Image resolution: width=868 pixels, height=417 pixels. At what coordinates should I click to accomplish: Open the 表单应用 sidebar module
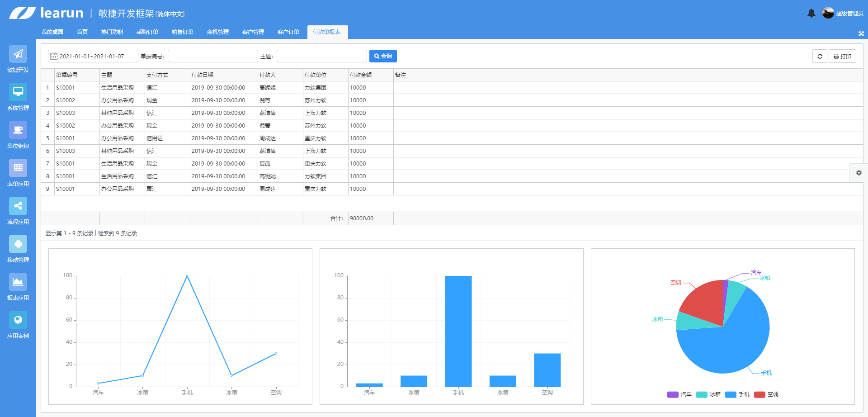(x=18, y=173)
